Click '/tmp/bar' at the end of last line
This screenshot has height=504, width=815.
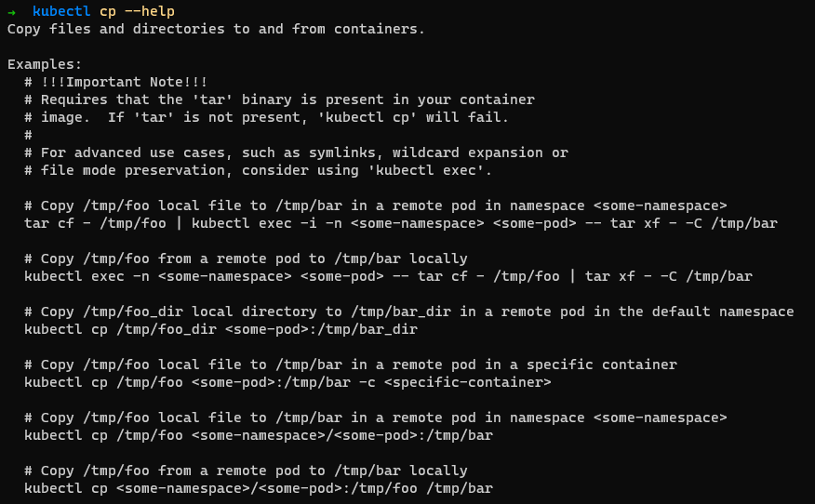click(460, 488)
